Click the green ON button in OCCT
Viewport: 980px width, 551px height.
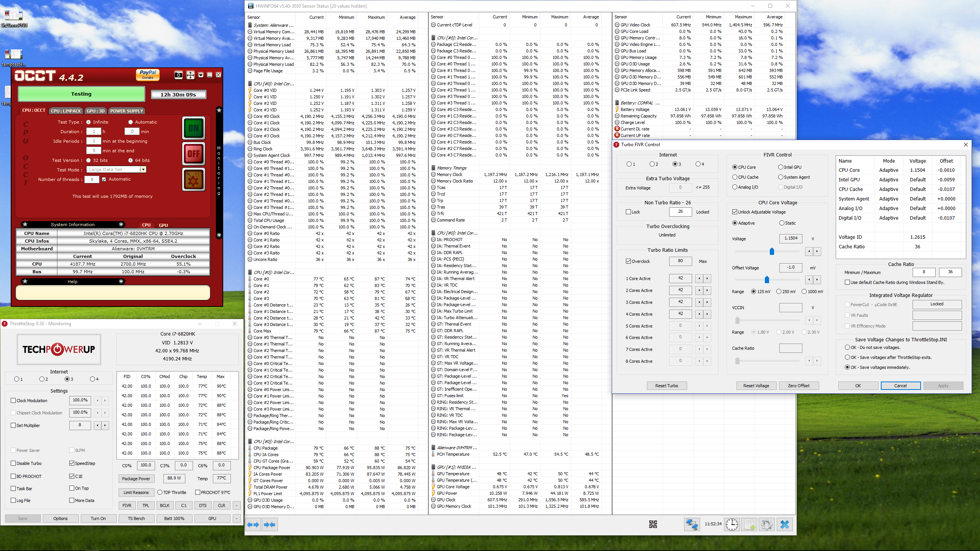[194, 128]
